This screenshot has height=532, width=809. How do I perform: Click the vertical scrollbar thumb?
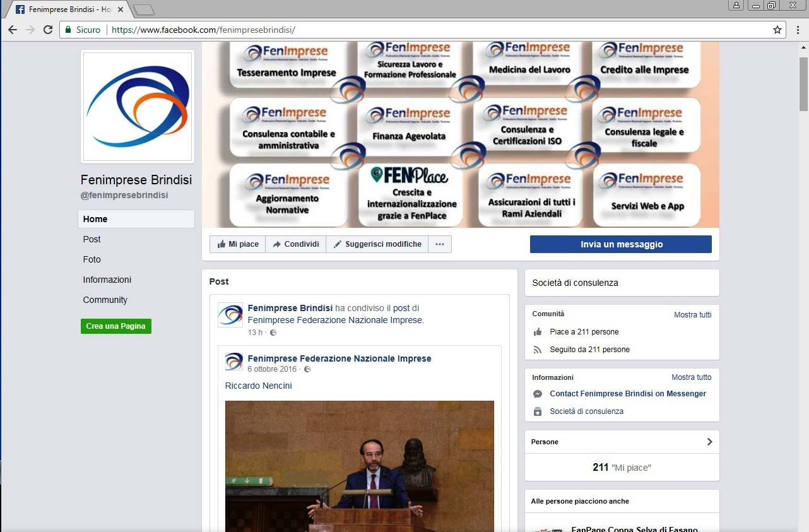(x=803, y=83)
